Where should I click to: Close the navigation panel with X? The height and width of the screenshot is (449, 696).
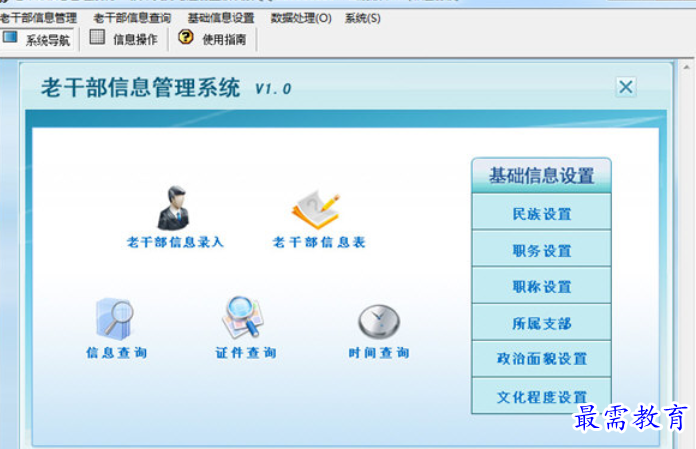pos(626,87)
